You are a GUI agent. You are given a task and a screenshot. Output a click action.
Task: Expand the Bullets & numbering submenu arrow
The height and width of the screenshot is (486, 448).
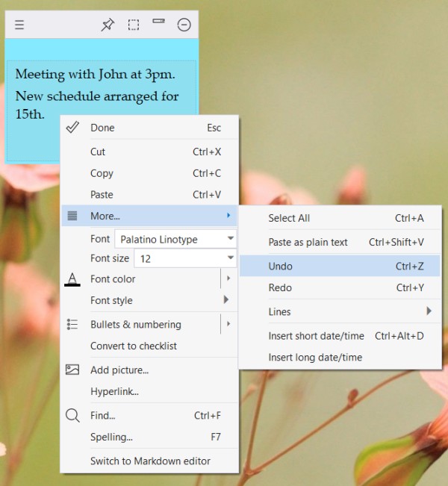click(228, 324)
